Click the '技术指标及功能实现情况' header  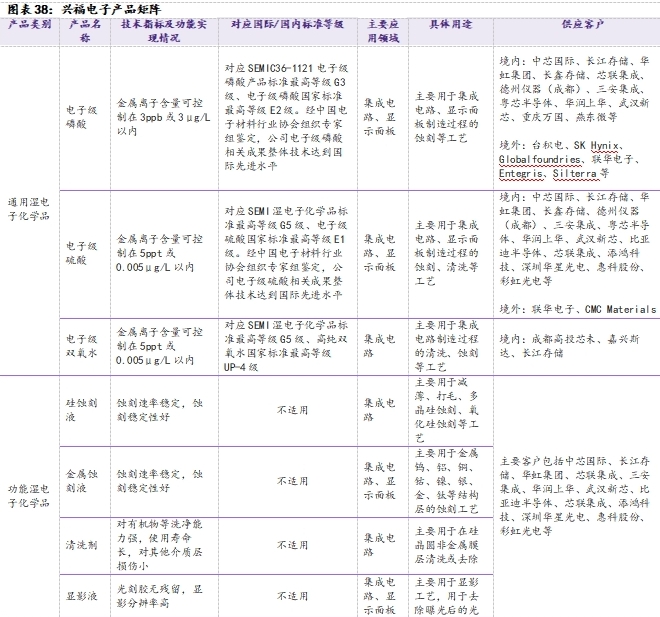coord(164,31)
